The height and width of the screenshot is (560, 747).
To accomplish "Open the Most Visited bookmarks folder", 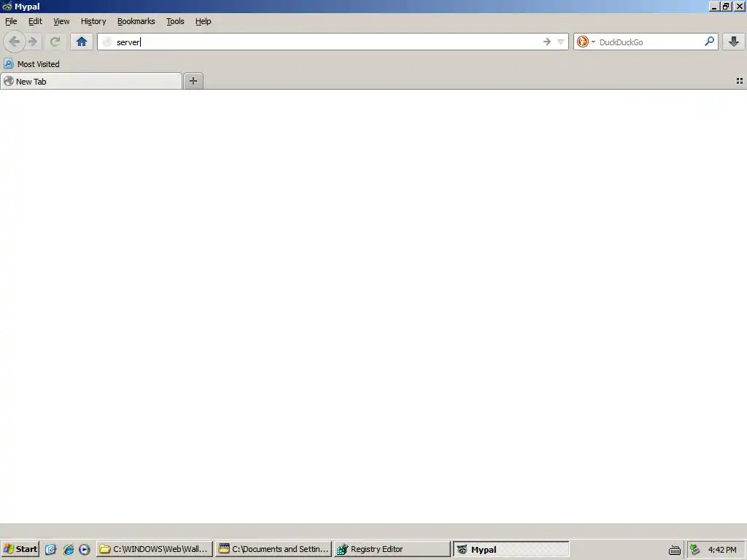I will 32,64.
